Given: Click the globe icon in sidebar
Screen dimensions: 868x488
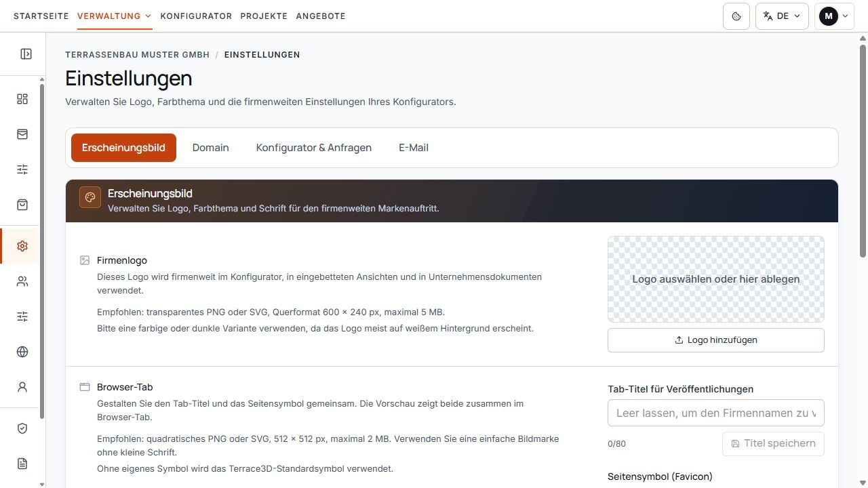Looking at the screenshot, I should [x=22, y=352].
